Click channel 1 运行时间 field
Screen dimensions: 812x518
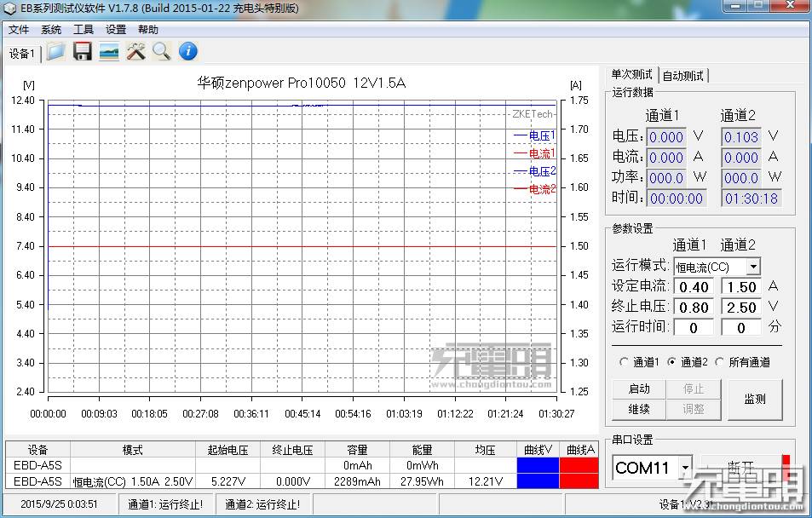click(694, 327)
